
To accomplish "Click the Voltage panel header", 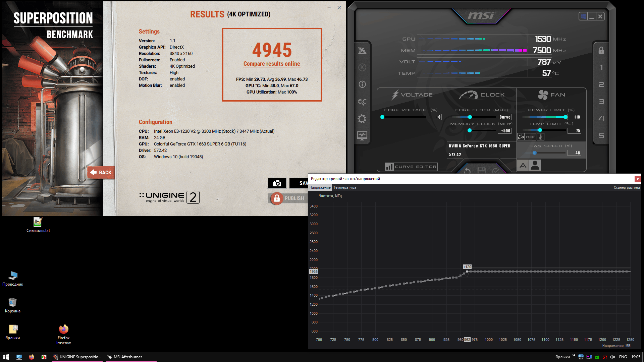I will coord(412,95).
